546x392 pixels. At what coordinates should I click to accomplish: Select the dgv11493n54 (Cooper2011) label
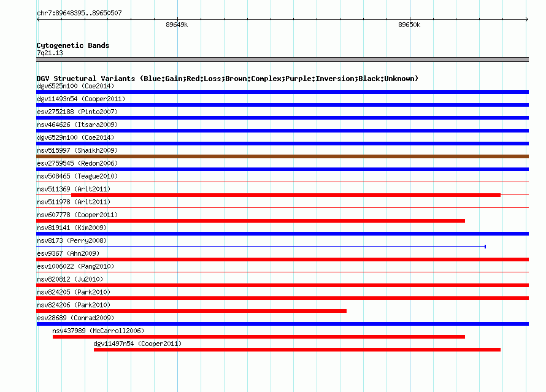click(81, 99)
